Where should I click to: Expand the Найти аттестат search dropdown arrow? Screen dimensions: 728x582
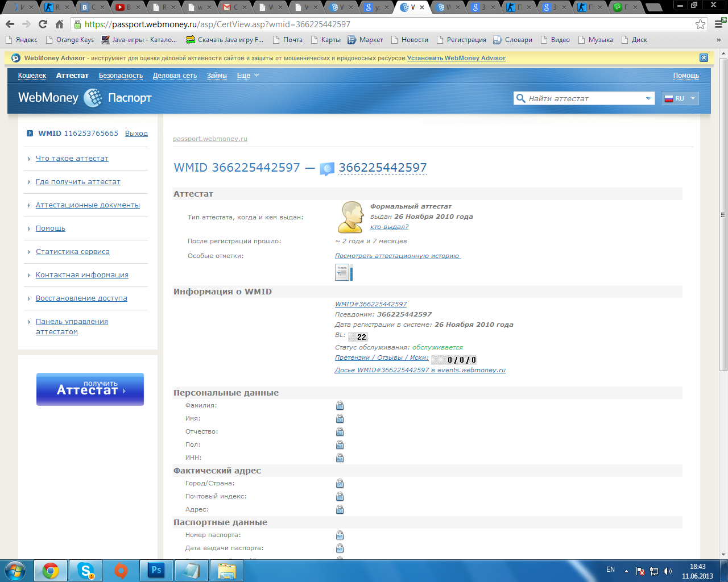(x=648, y=98)
